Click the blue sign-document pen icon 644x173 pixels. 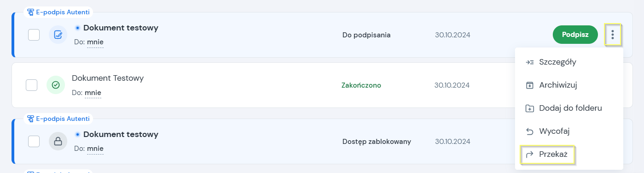58,35
